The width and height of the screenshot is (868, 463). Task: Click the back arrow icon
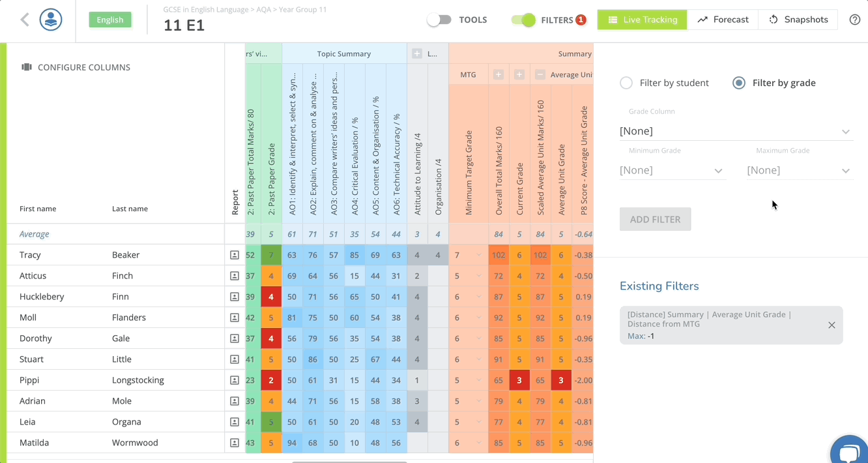tap(25, 20)
